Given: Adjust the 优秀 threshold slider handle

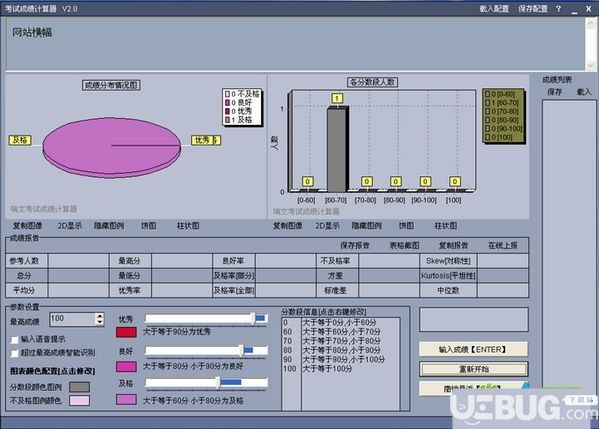Looking at the screenshot, I should coord(253,319).
